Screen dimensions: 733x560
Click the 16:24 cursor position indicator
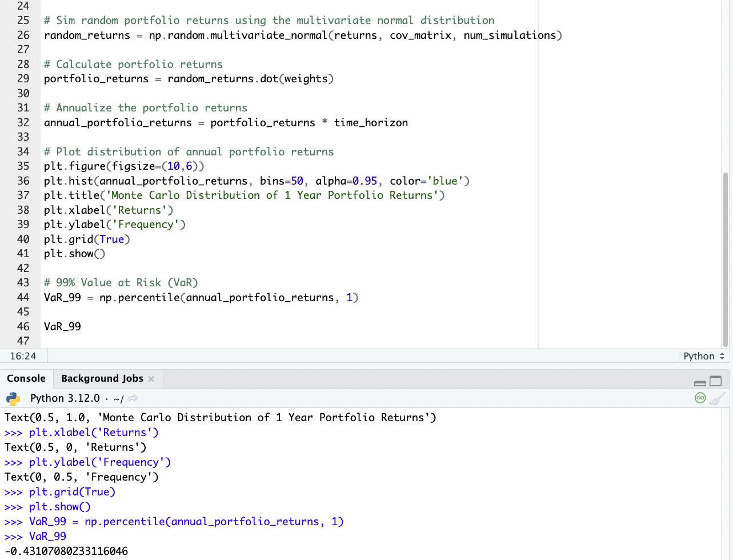(23, 356)
